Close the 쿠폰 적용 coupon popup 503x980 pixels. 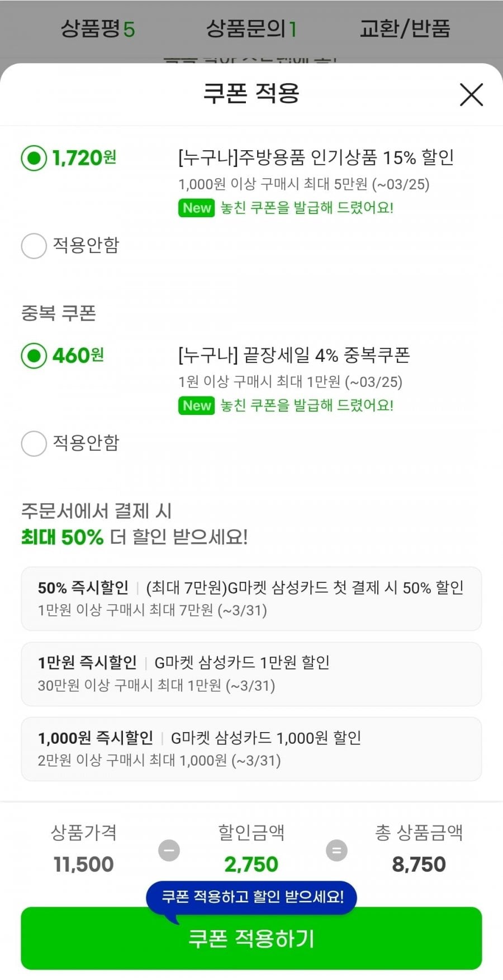pos(471,94)
